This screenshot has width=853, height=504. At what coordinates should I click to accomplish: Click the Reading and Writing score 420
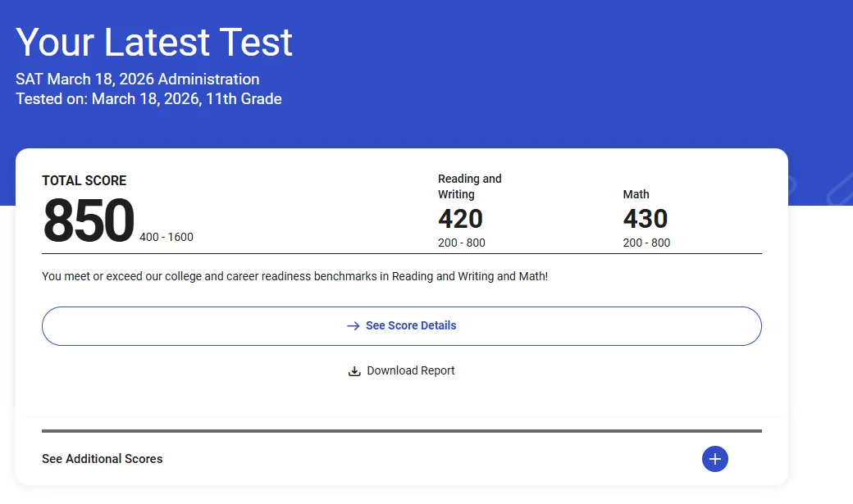pyautogui.click(x=460, y=219)
